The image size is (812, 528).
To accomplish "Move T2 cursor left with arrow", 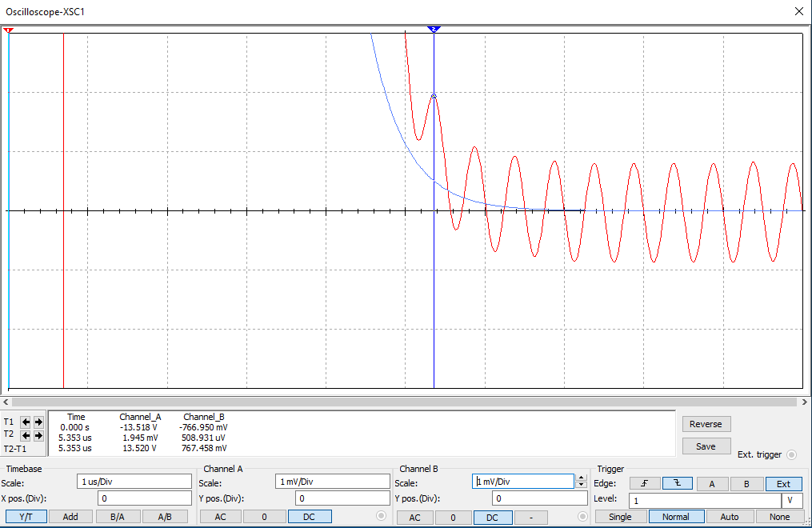I will (26, 435).
